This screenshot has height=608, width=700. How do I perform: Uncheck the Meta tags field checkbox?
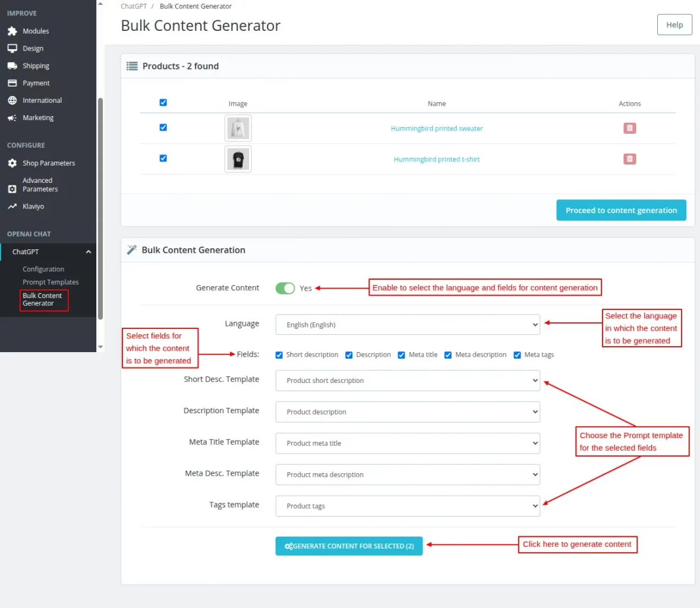click(517, 354)
